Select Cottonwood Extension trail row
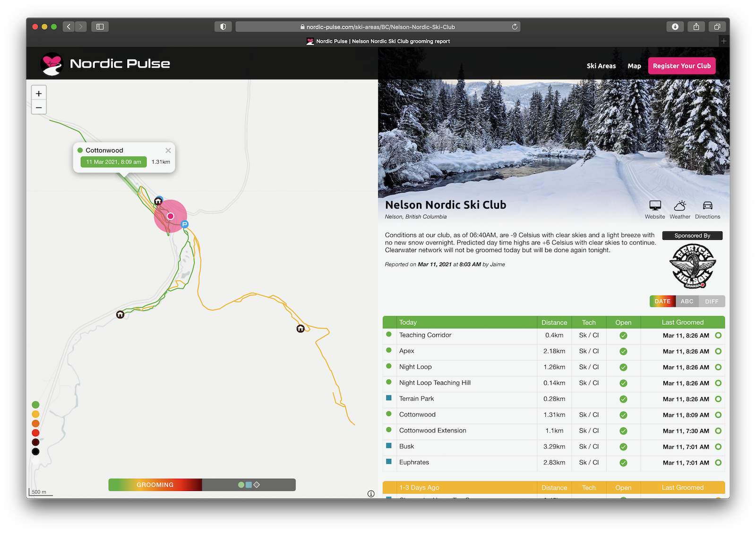This screenshot has width=756, height=533. pos(554,431)
